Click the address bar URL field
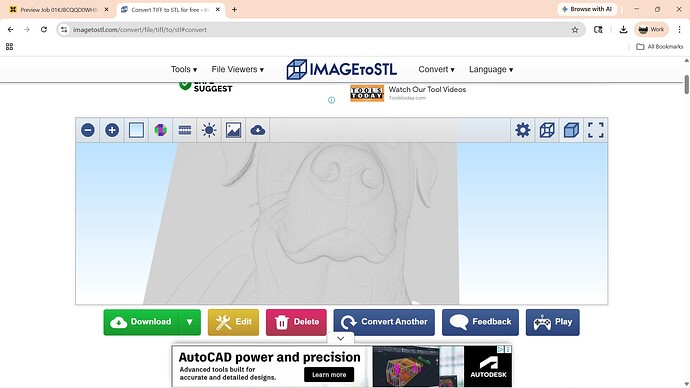 coord(320,29)
